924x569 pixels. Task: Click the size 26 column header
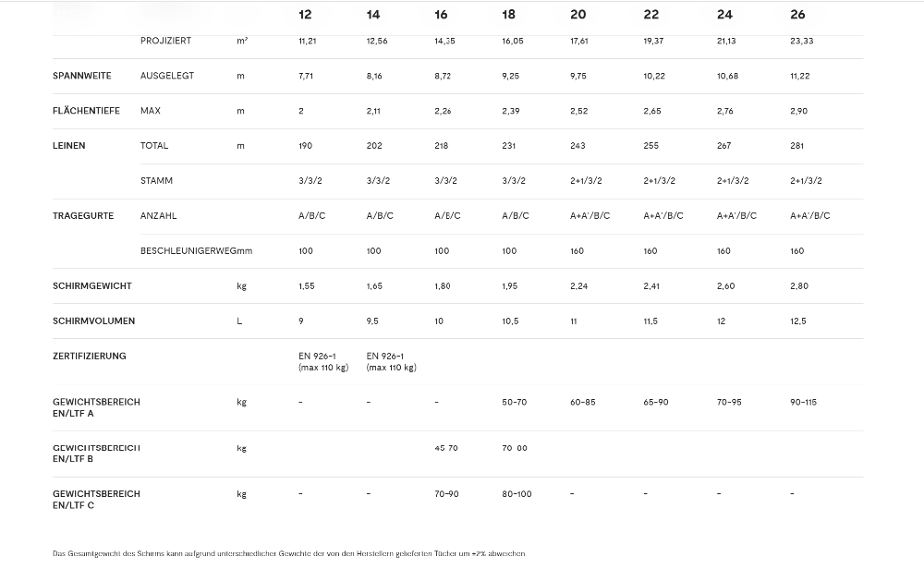797,15
